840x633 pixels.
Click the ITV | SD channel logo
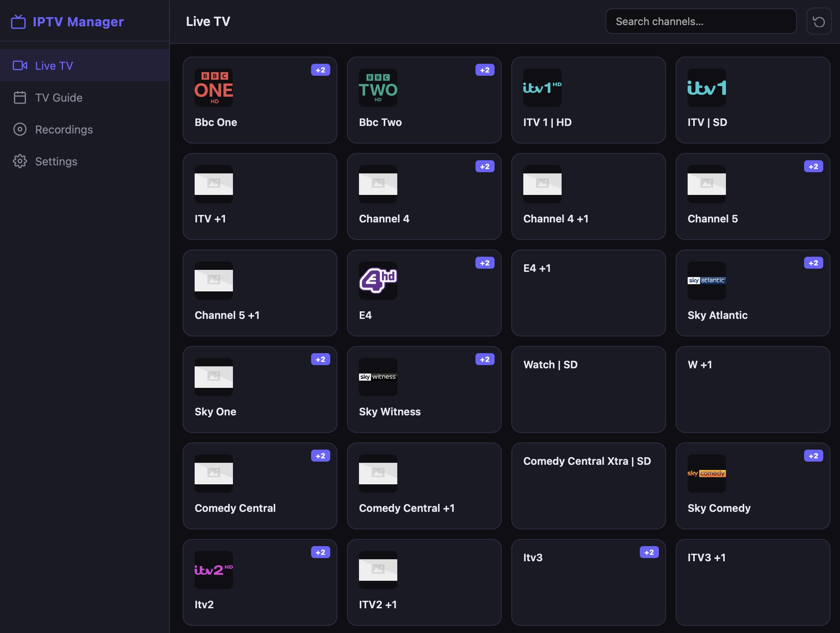707,88
